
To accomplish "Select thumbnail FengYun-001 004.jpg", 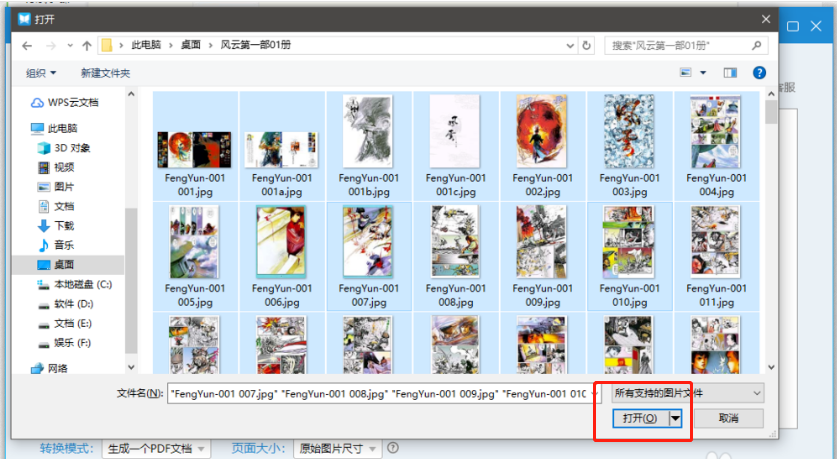I will click(716, 146).
